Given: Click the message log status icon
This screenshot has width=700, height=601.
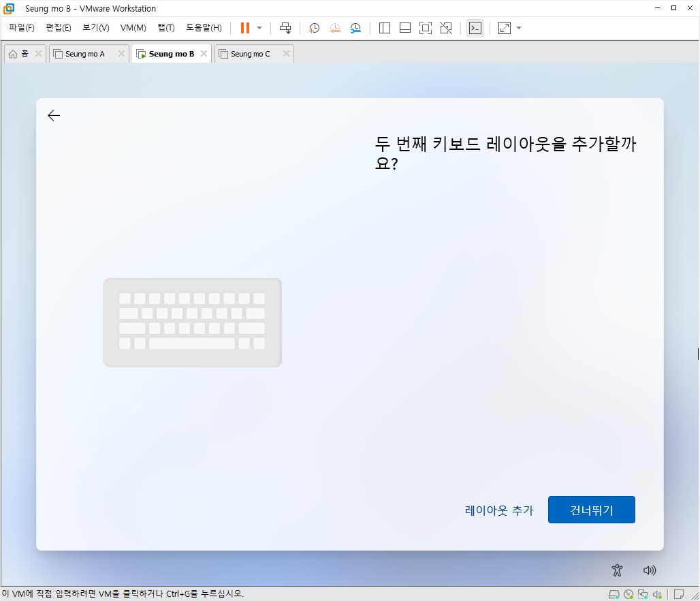Looking at the screenshot, I should (x=679, y=594).
